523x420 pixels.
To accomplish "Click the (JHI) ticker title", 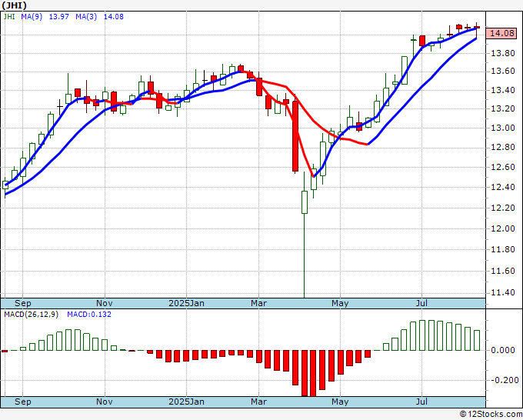I will [14, 5].
